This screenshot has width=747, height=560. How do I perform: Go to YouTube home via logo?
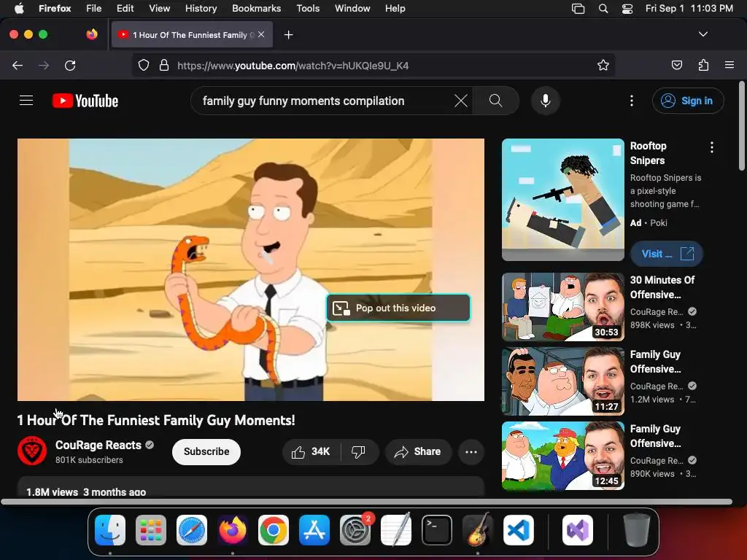(x=85, y=101)
